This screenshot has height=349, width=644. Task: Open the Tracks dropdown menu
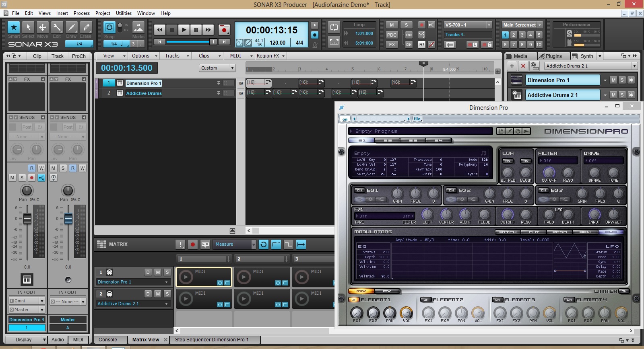[x=176, y=56]
